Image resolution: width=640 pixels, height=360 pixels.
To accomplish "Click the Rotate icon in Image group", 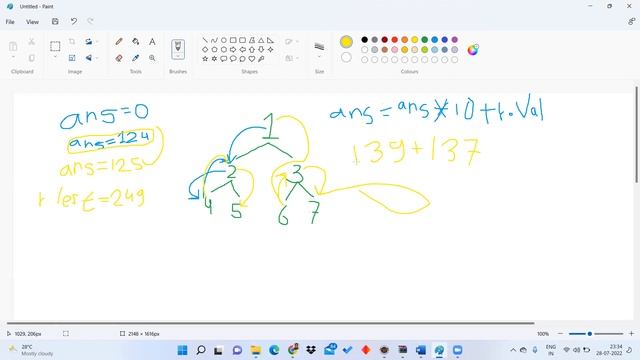I will tap(89, 42).
